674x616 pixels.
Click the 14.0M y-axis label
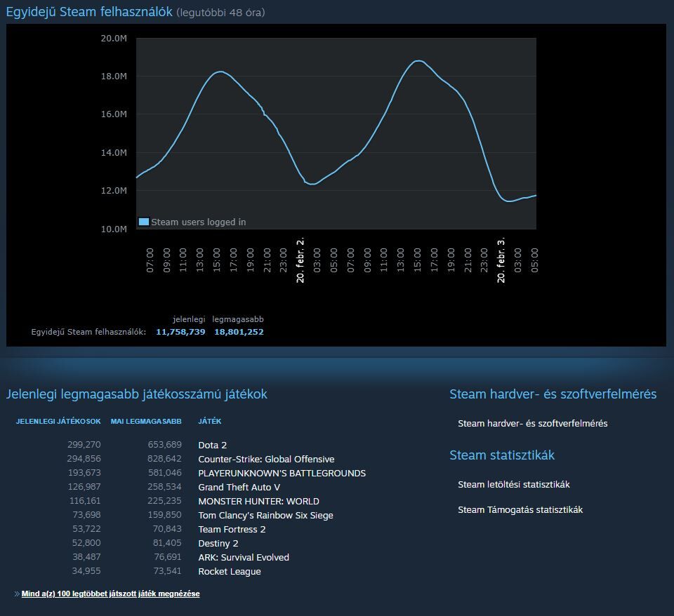click(114, 152)
